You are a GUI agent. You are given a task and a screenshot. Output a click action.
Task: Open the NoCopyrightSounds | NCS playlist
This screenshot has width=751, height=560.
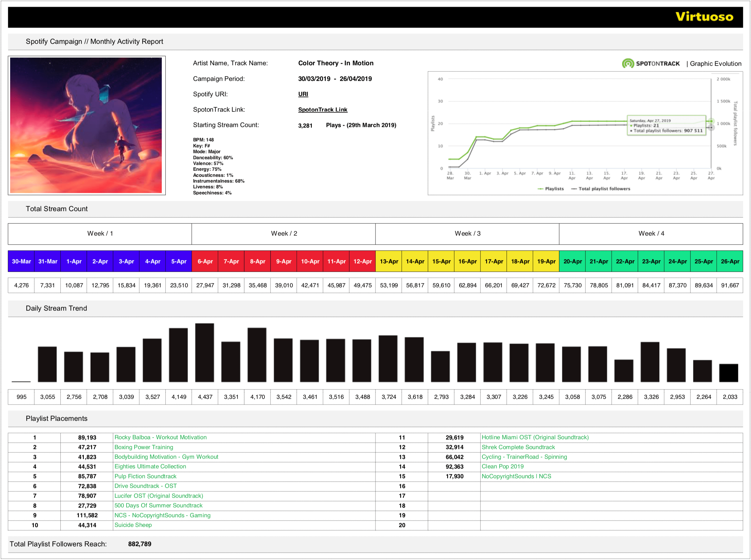[x=516, y=476]
